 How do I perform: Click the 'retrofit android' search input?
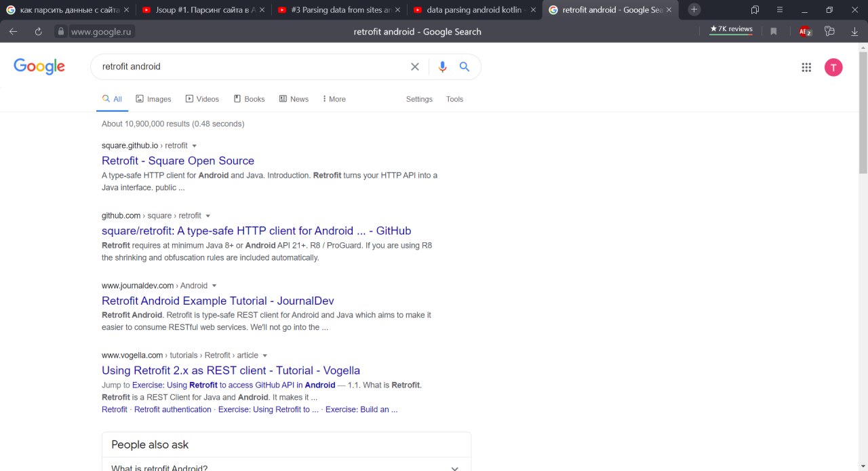tap(251, 67)
